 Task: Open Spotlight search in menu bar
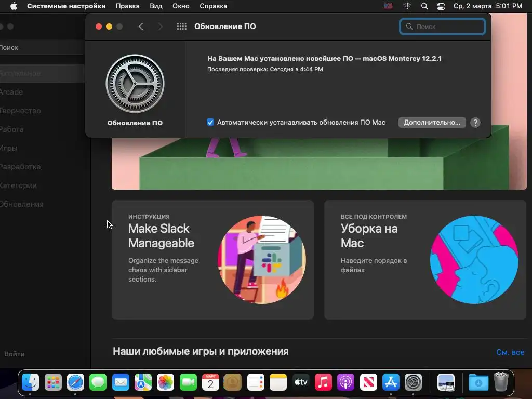424,6
